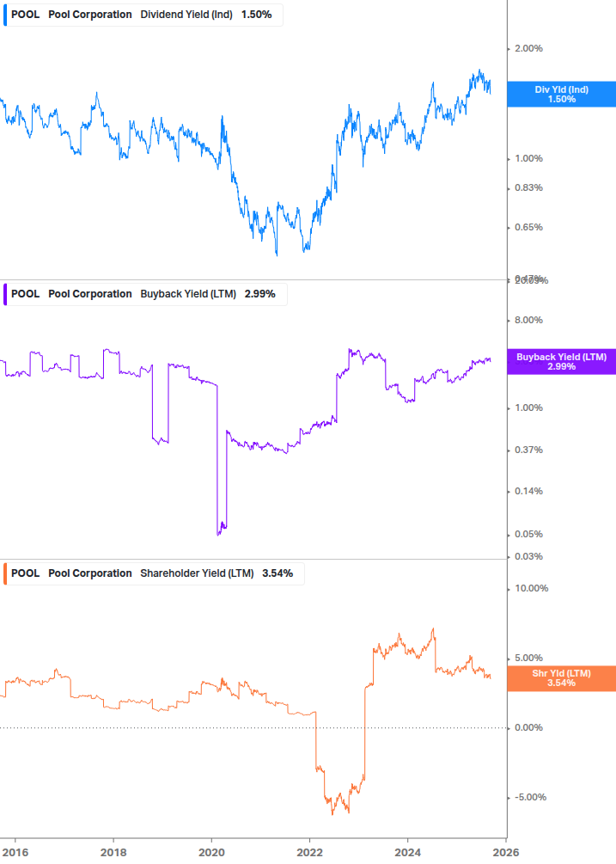Click the orange Shareholder Yield legend color bar
The height and width of the screenshot is (864, 616).
(x=5, y=573)
